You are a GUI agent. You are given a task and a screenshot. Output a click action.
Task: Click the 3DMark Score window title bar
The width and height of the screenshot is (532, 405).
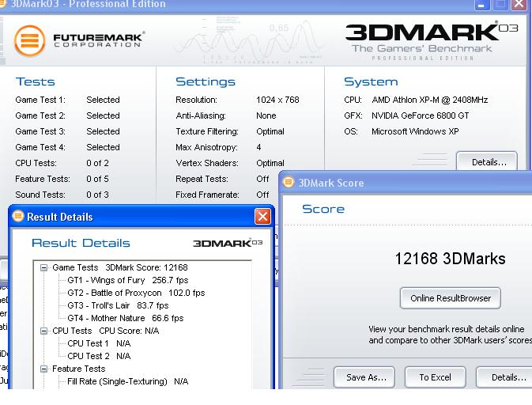tap(406, 183)
